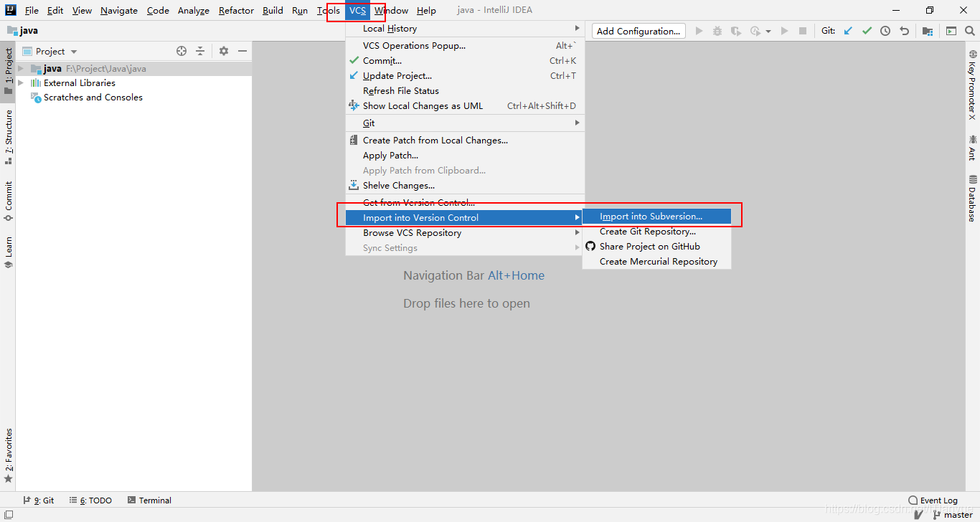Click the green Run arrow in toolbar

point(699,31)
